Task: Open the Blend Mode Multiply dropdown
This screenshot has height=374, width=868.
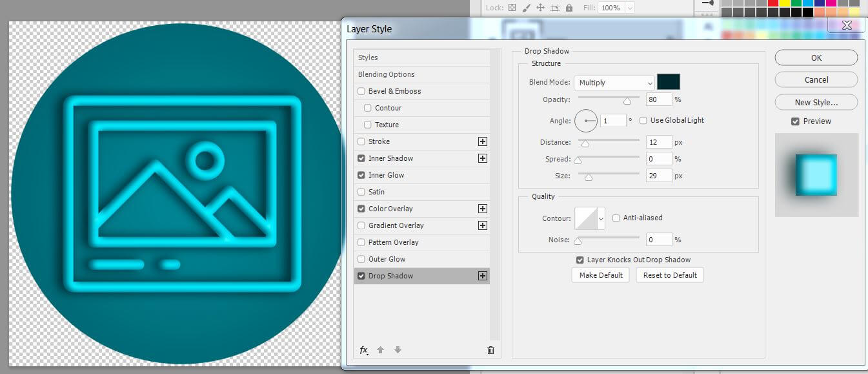Action: 614,83
